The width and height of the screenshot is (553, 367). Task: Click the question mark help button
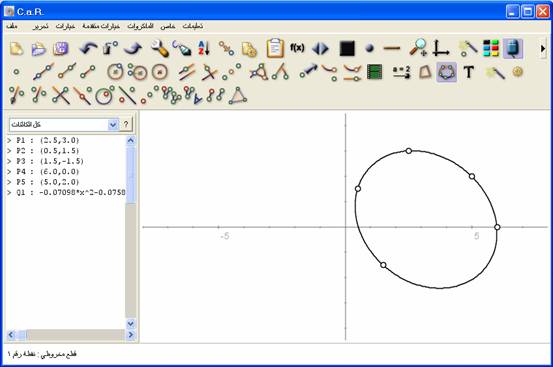click(126, 124)
